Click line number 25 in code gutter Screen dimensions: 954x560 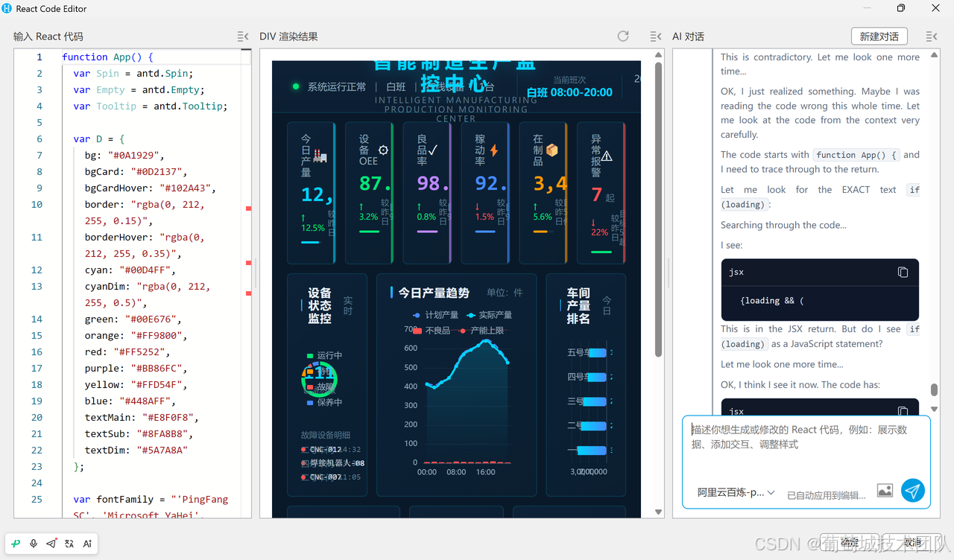coord(37,499)
